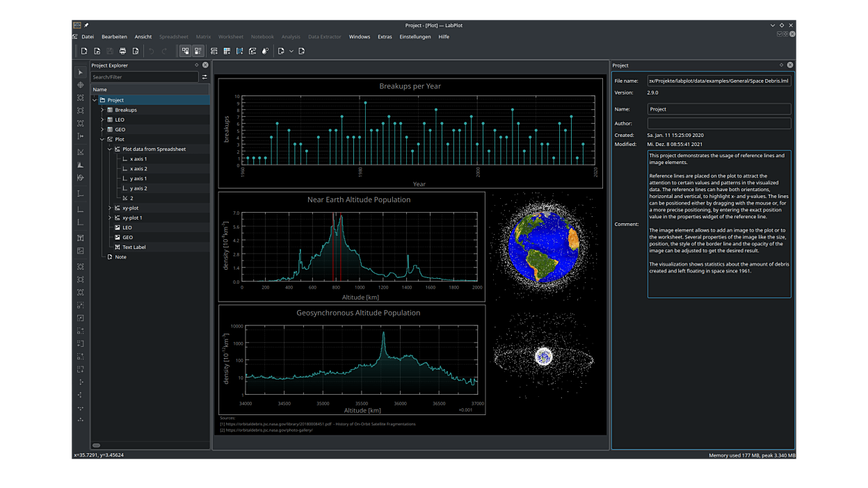Open Project Explorer filter options icon

[204, 77]
